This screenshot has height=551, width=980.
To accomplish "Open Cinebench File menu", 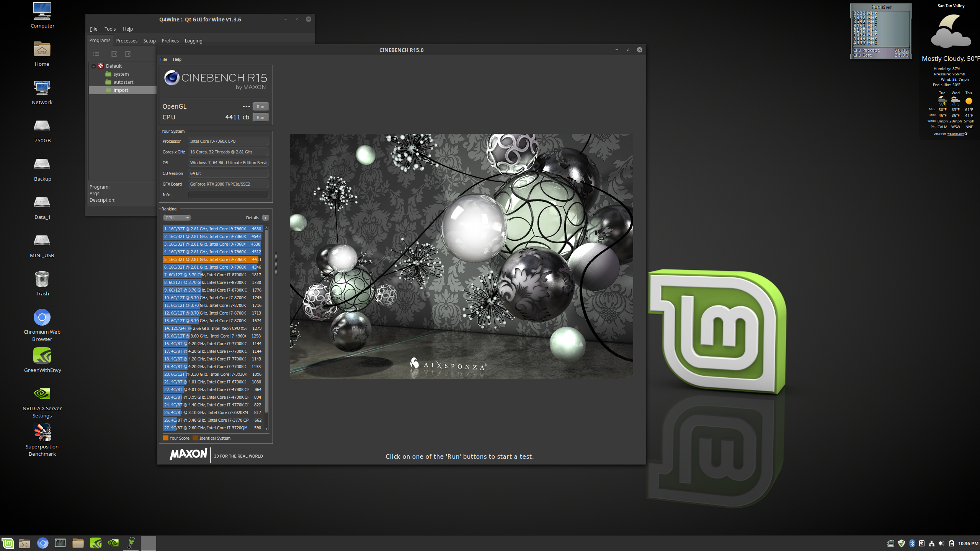I will [x=163, y=59].
